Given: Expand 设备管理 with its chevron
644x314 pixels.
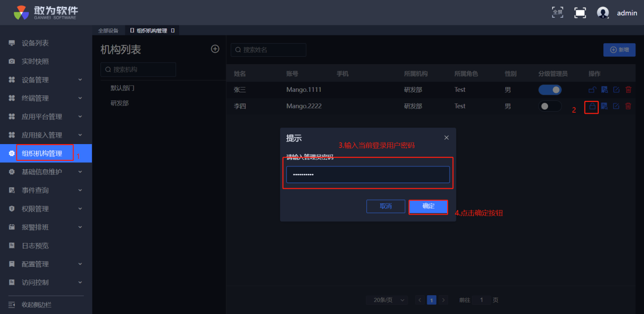Looking at the screenshot, I should (80, 80).
